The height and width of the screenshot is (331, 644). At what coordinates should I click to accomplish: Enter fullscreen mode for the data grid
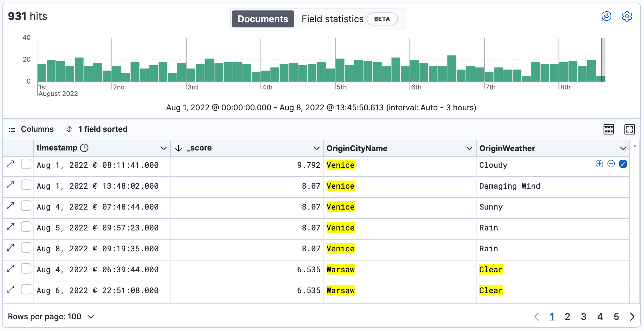pos(629,129)
